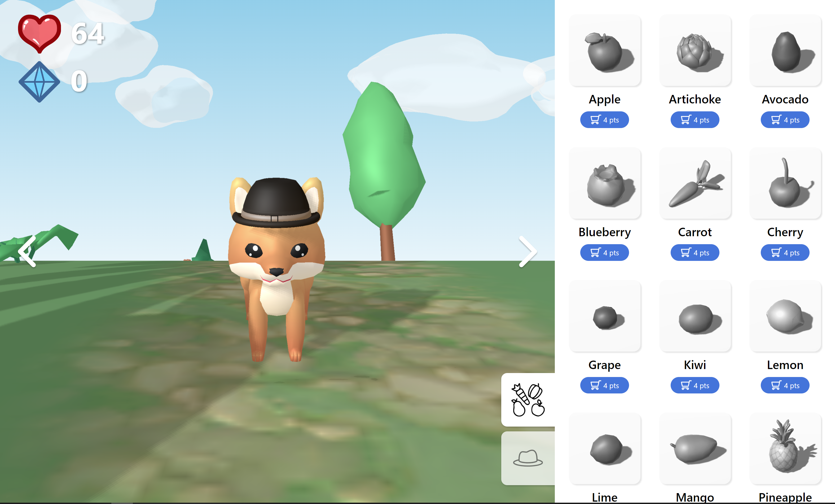Select the Lime item thumbnail
This screenshot has width=835, height=504.
(605, 449)
